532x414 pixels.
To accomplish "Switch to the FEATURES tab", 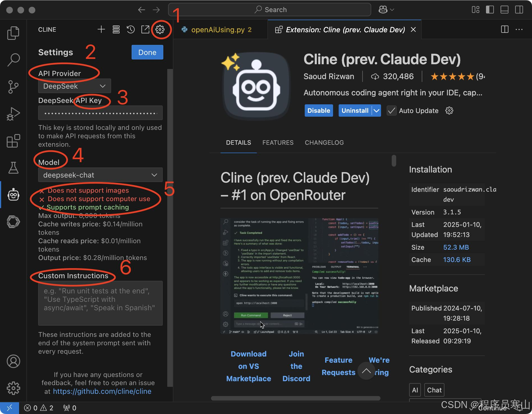I will pos(278,142).
